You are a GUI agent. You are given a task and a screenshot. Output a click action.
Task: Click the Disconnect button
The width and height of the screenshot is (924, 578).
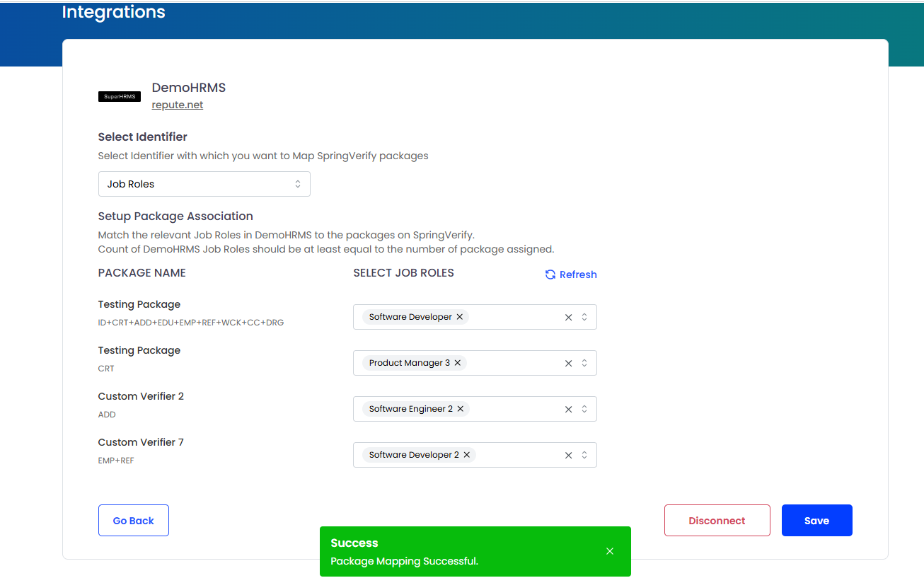717,521
